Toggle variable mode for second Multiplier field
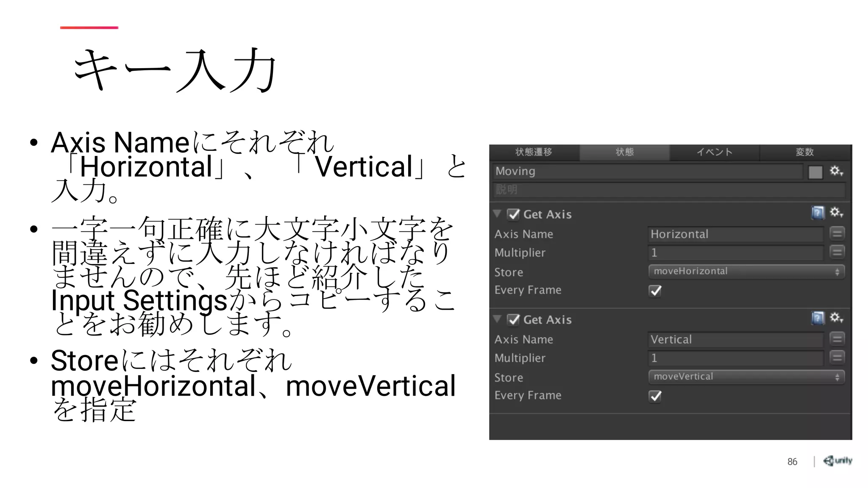 (x=837, y=358)
